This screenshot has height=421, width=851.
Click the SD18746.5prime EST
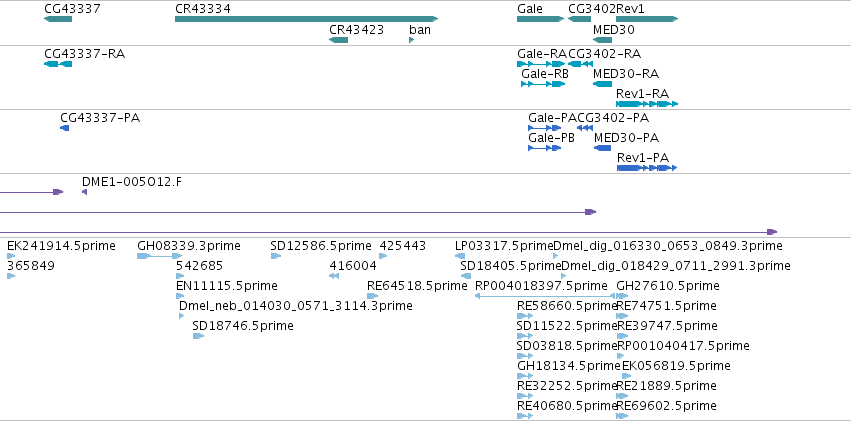click(198, 336)
